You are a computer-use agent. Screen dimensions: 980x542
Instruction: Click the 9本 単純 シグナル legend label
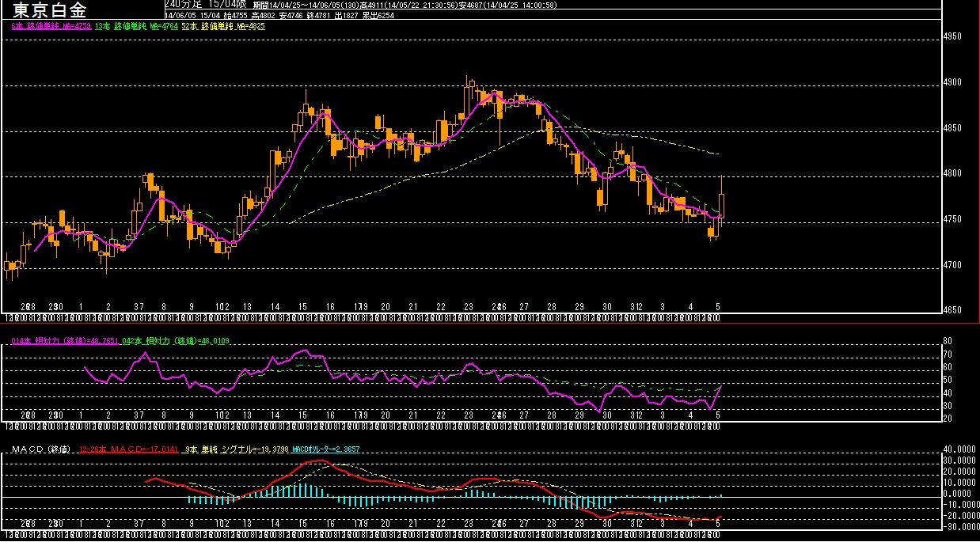pos(237,449)
